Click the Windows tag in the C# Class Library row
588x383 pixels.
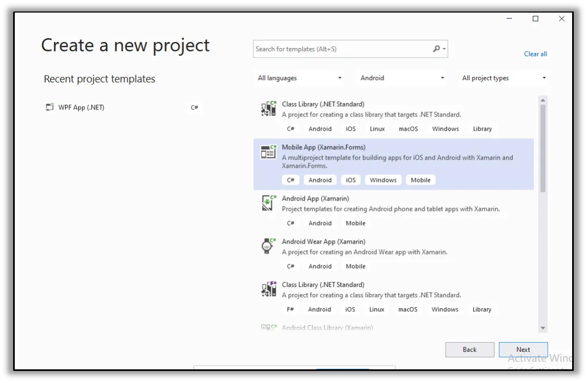click(x=445, y=129)
